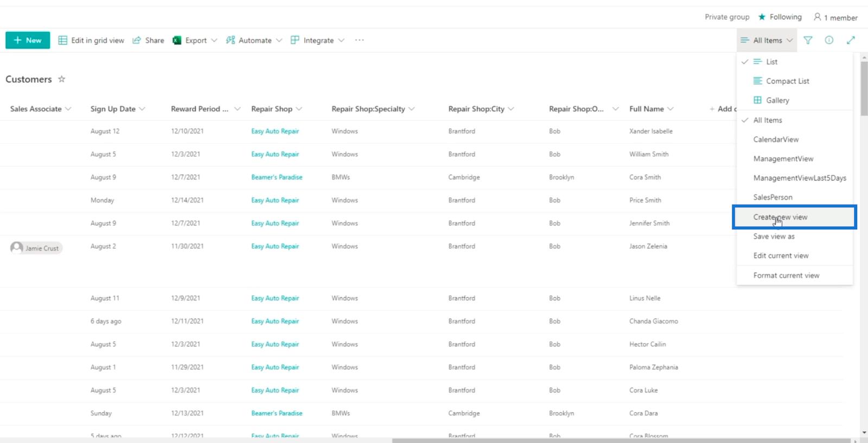The width and height of the screenshot is (868, 443).
Task: Click the horizontal scrollbar thumb
Action: click(x=621, y=440)
